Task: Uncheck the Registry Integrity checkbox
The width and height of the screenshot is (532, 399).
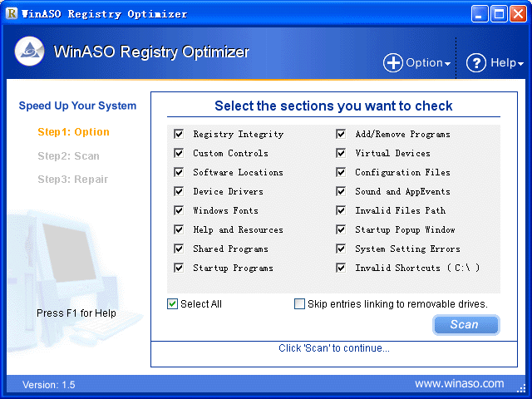Action: point(179,134)
